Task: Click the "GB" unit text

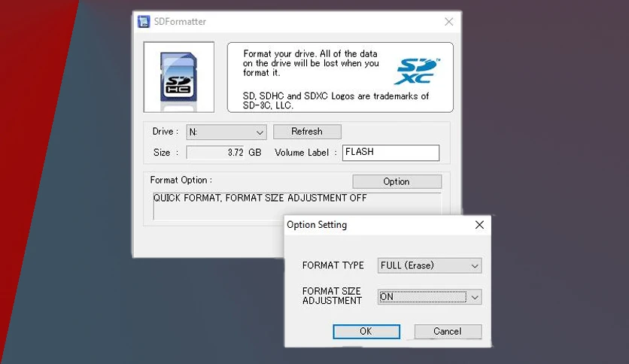Action: pos(255,153)
